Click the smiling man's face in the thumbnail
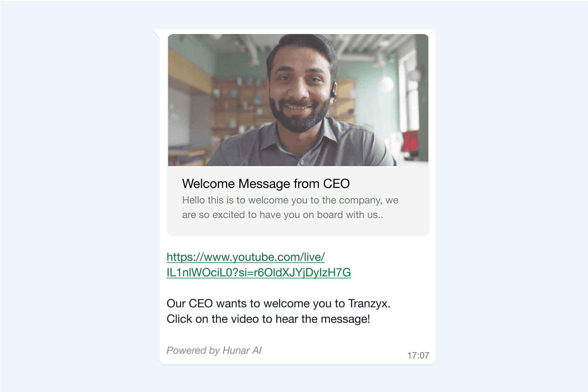This screenshot has height=392, width=588. click(x=299, y=88)
